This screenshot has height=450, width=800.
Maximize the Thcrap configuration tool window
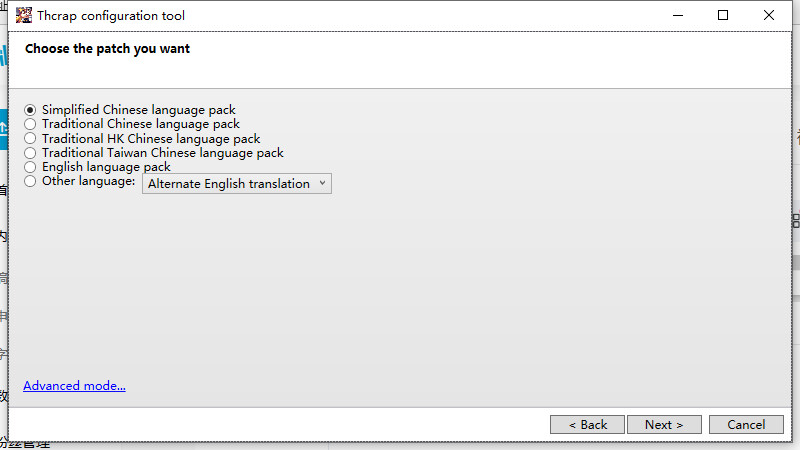722,15
